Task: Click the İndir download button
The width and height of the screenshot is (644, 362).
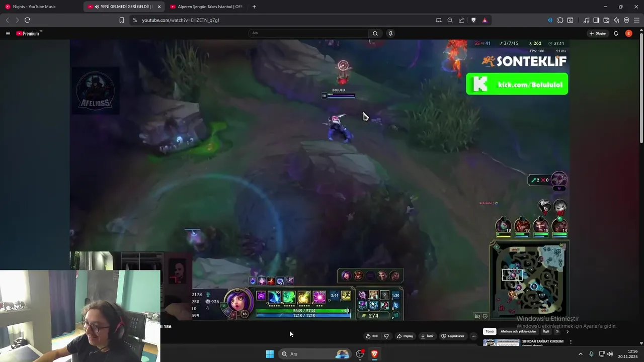Action: [x=427, y=336]
